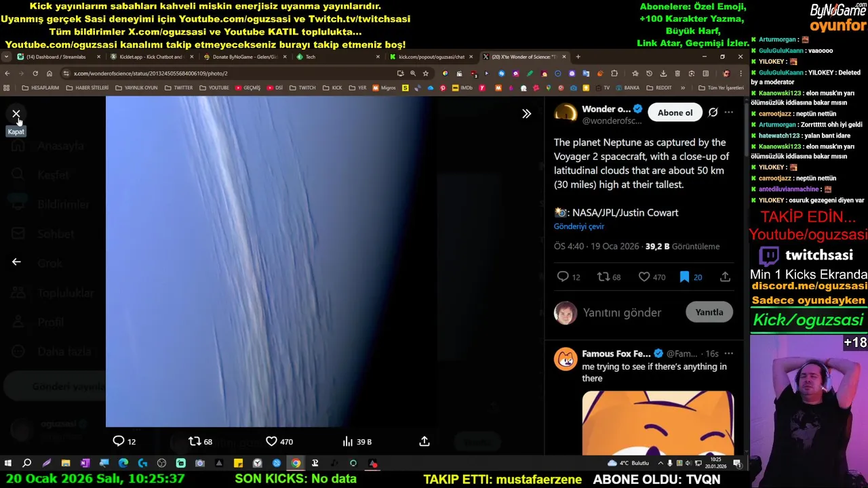Toggle the bookmark icon showing 20
The width and height of the screenshot is (868, 488).
pos(690,277)
